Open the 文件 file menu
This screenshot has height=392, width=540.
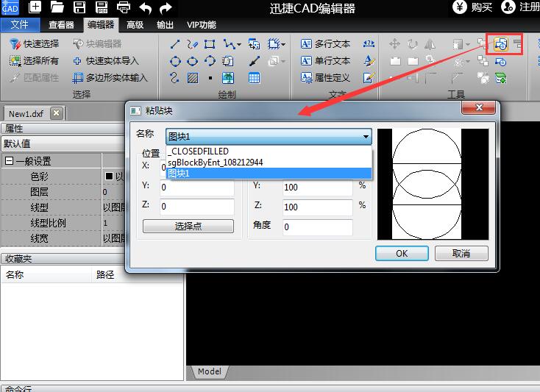(20, 24)
